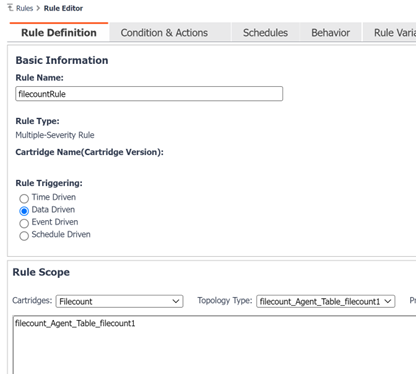
Task: Switch to the Behavior tab
Action: tap(331, 33)
